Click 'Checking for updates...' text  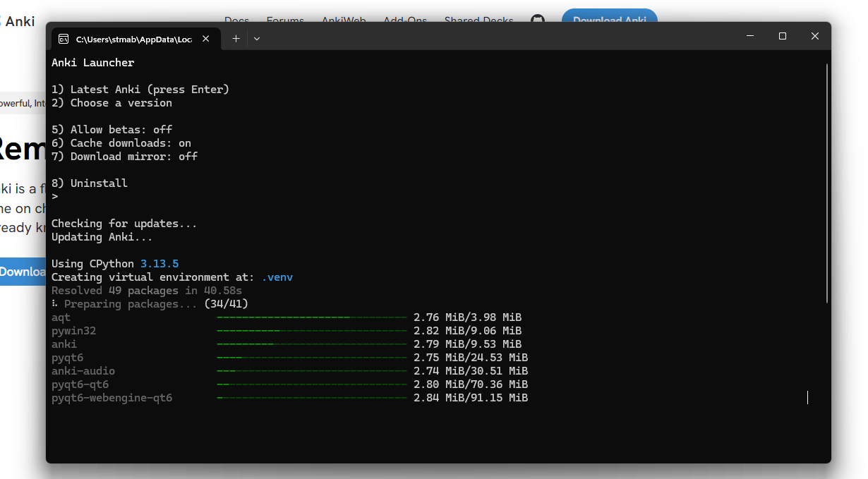[x=124, y=224]
